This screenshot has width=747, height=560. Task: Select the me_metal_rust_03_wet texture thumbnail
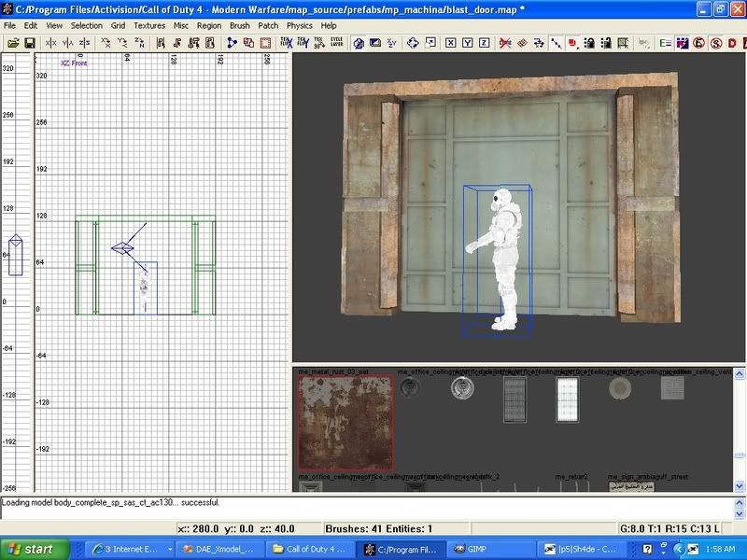345,422
